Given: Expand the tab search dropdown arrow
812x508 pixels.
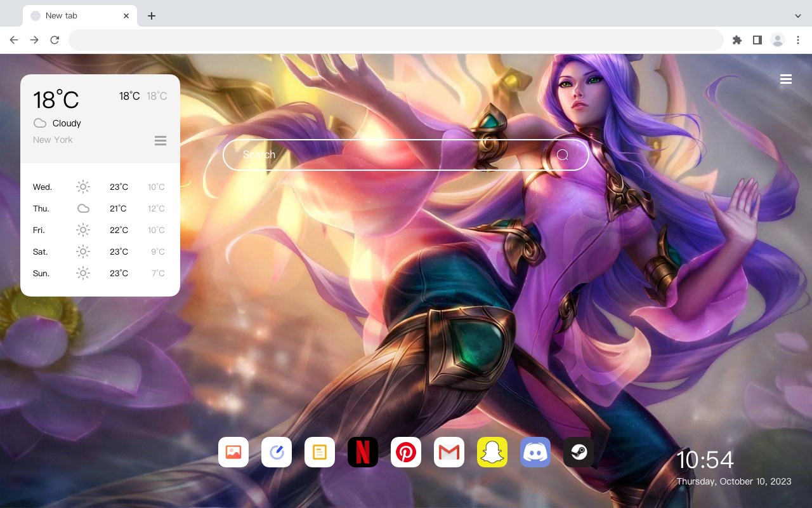Looking at the screenshot, I should tap(798, 16).
